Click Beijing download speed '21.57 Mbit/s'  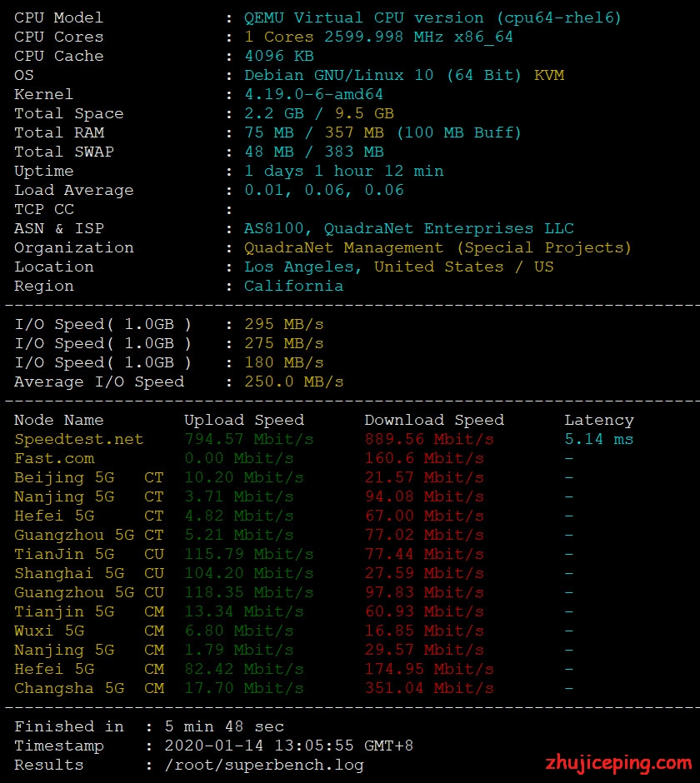tap(424, 478)
